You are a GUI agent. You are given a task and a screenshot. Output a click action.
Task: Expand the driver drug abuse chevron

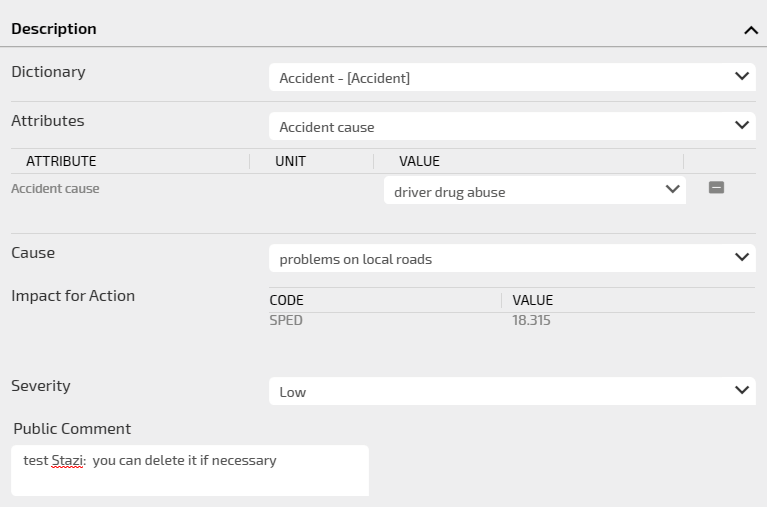(672, 190)
